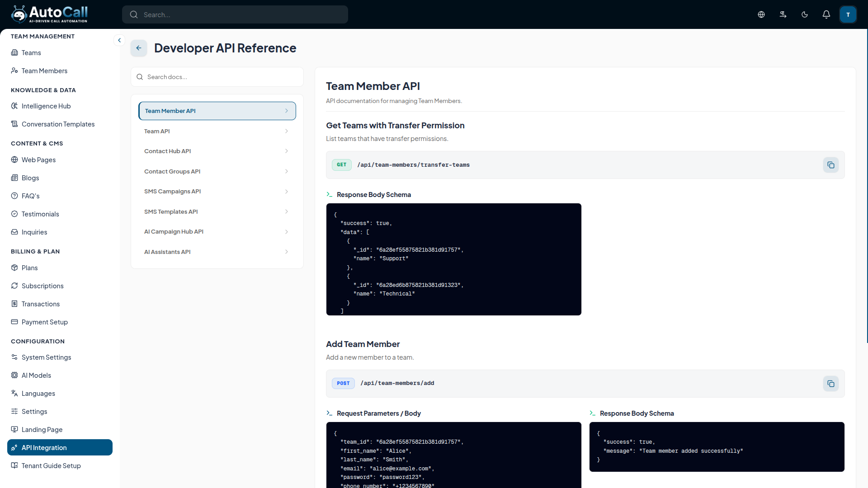Click the text direction icon in header
Viewport: 868px width, 488px height.
[x=783, y=14]
